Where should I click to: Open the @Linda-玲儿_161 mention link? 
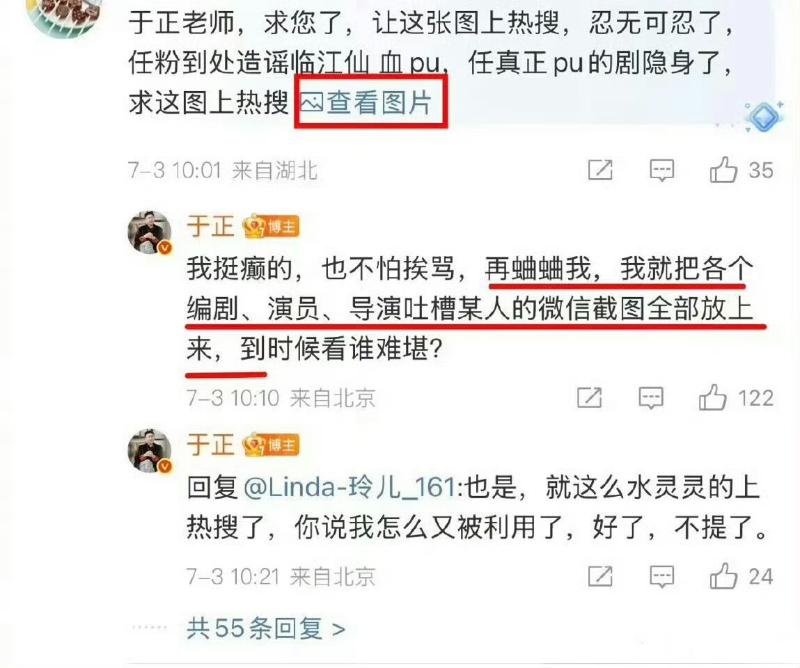(349, 487)
